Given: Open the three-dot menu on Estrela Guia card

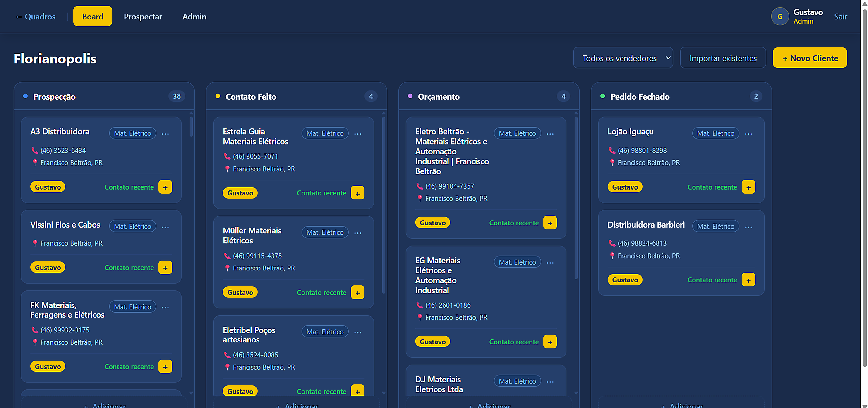Looking at the screenshot, I should pos(357,134).
